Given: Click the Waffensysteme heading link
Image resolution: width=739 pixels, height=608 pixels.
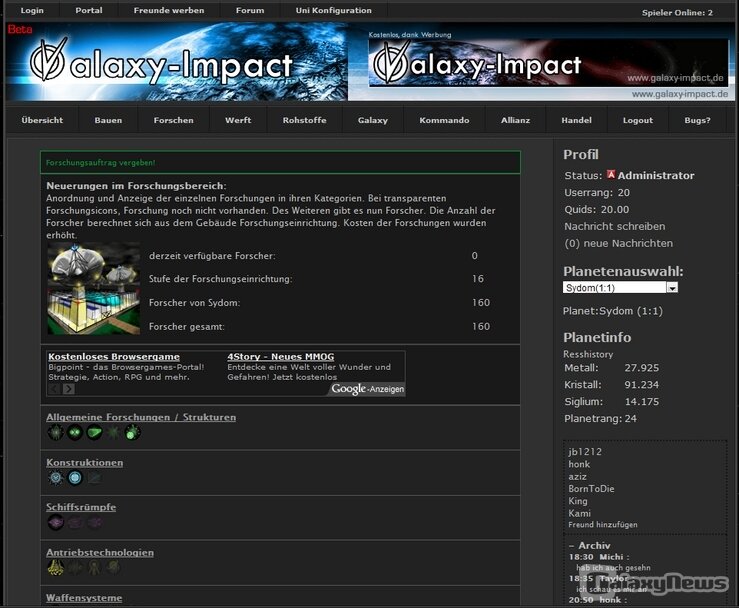Looking at the screenshot, I should click(84, 598).
